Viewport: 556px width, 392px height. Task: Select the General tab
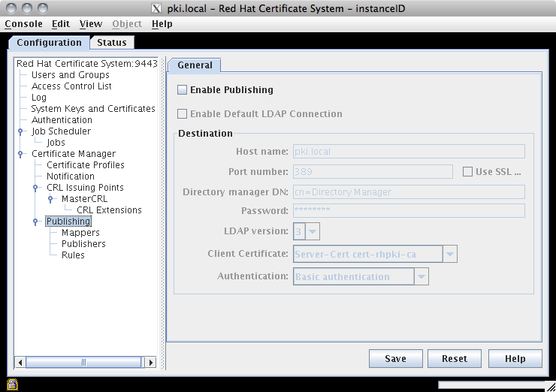click(195, 65)
